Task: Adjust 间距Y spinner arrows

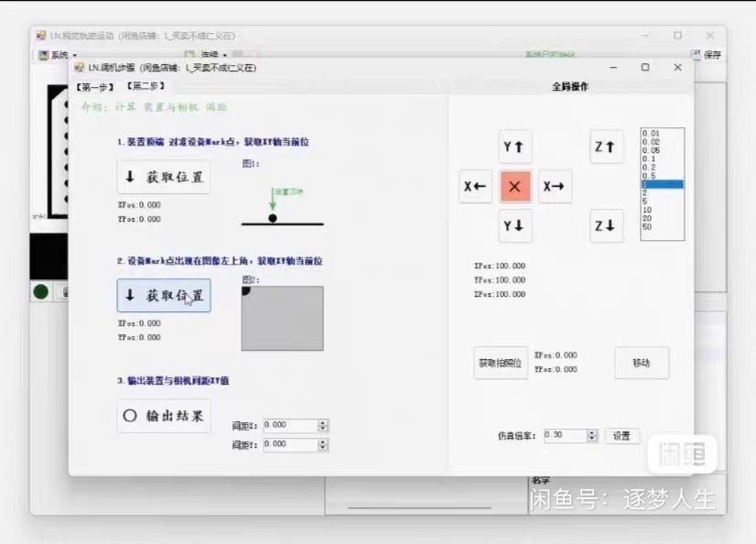Action: click(322, 444)
